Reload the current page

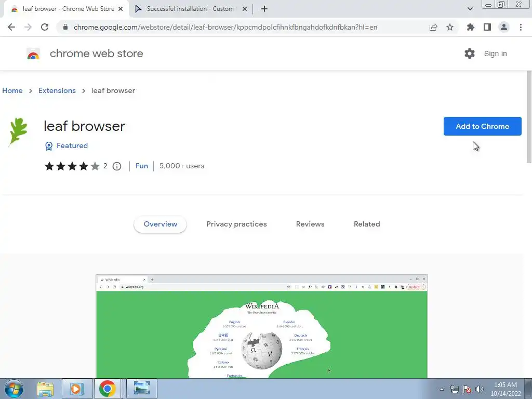click(x=45, y=27)
